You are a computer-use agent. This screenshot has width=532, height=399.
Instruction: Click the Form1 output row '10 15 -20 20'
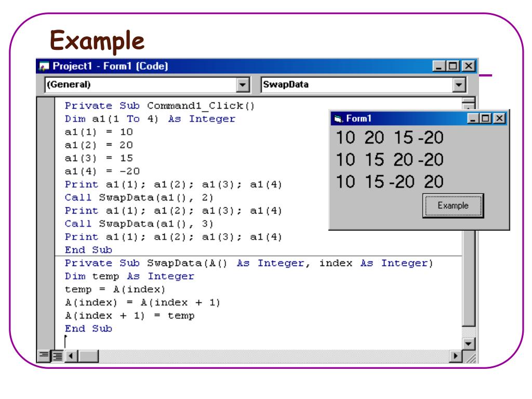click(390, 182)
